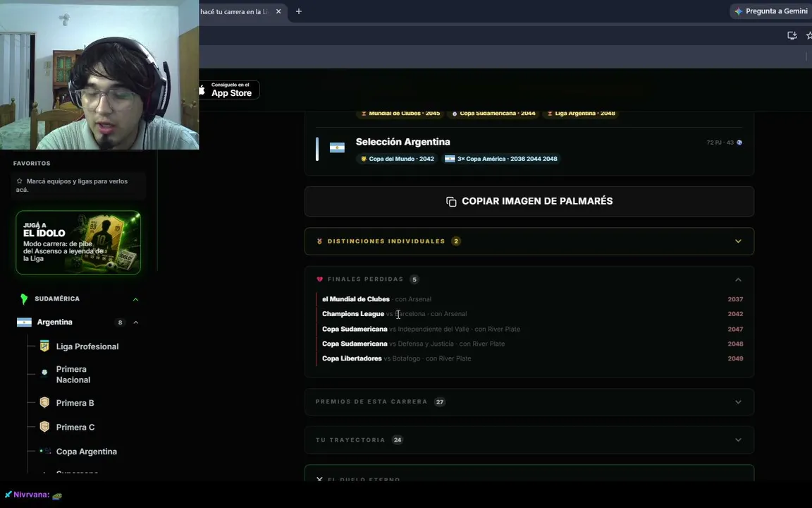Open Primera Nacional in sidebar
The height and width of the screenshot is (508, 812).
tap(73, 374)
